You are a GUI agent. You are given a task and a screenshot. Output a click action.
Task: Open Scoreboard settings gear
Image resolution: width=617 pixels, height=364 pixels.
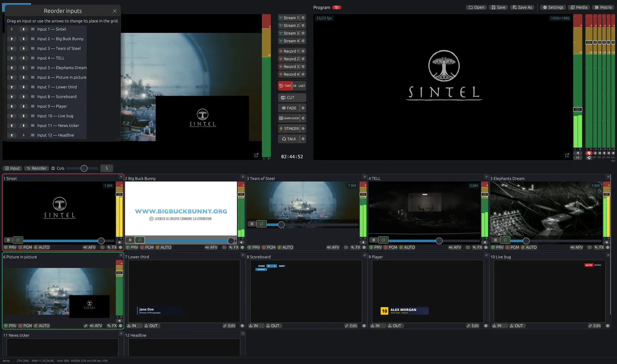coord(364,326)
